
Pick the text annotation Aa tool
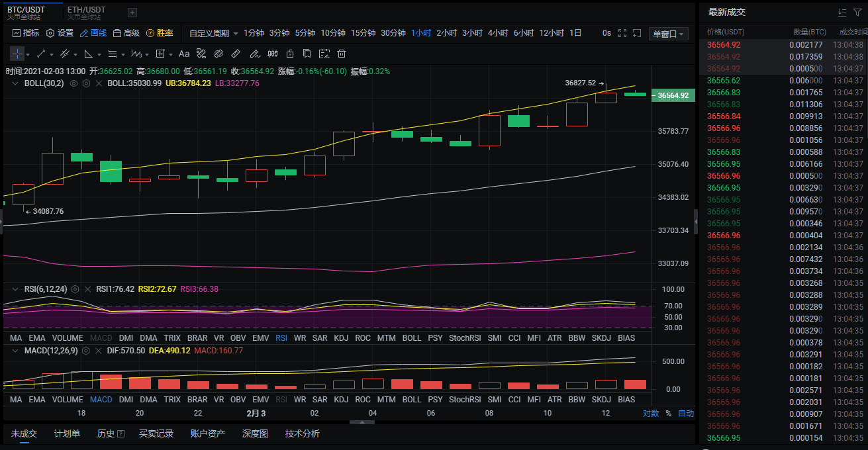pyautogui.click(x=184, y=54)
